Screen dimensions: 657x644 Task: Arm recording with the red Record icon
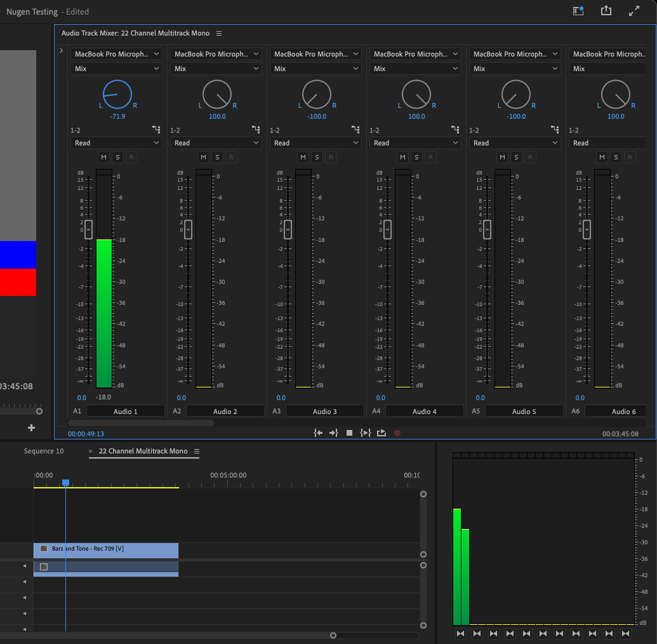click(x=397, y=432)
